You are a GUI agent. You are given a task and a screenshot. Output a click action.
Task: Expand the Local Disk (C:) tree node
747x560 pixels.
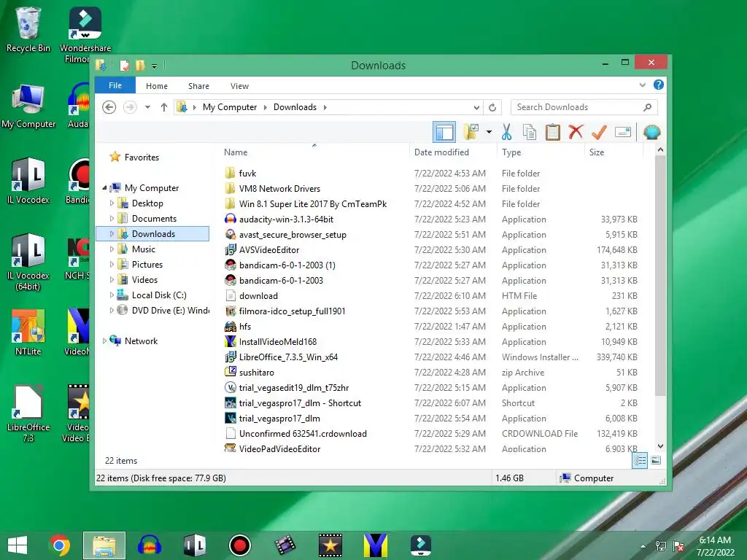tap(112, 295)
